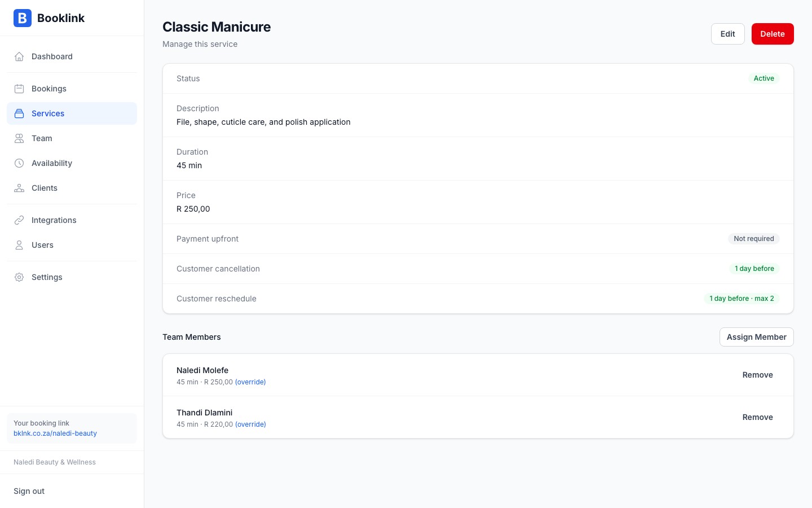Open Availability via the clock icon
The height and width of the screenshot is (508, 812).
point(19,163)
